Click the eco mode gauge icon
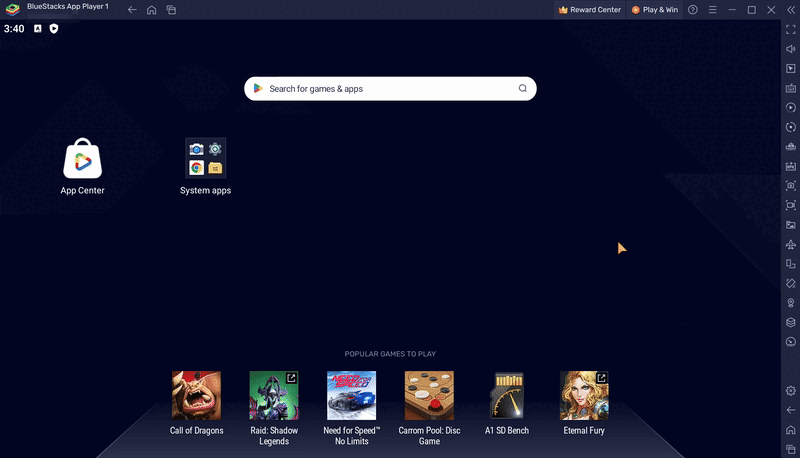The image size is (800, 458). (791, 342)
